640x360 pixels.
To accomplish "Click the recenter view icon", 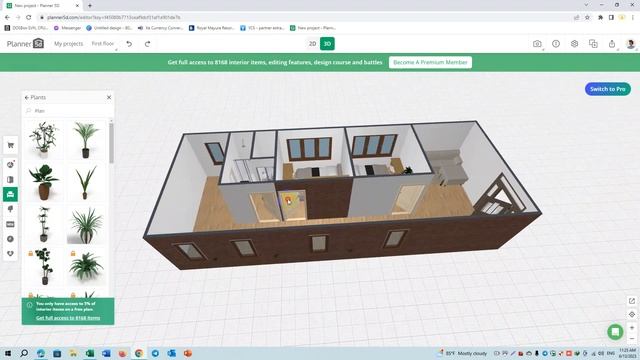I will tap(632, 314).
